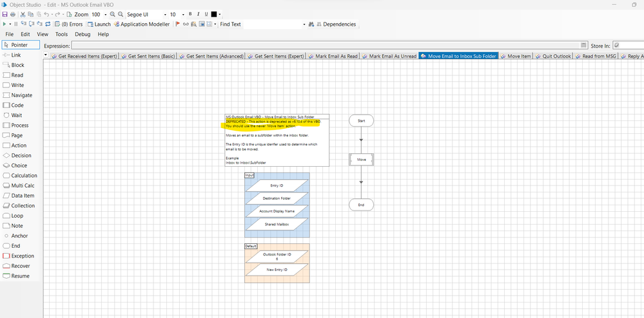This screenshot has width=644, height=318.
Task: Open the Debug menu
Action: click(83, 35)
